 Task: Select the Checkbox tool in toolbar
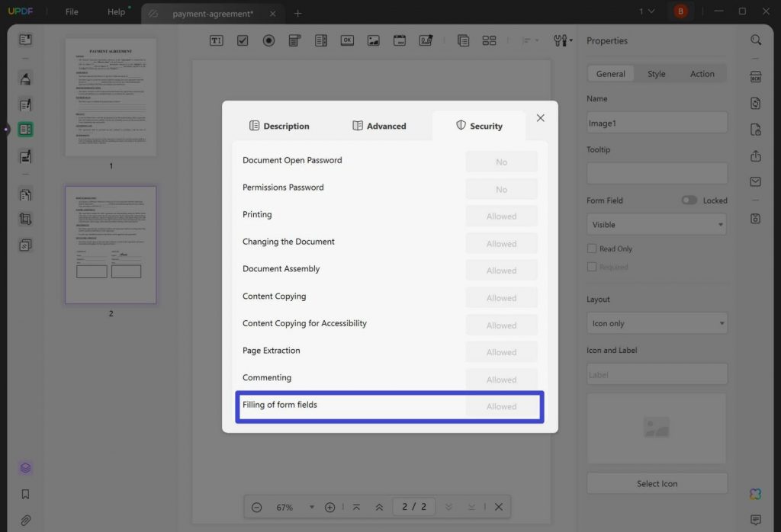(243, 40)
